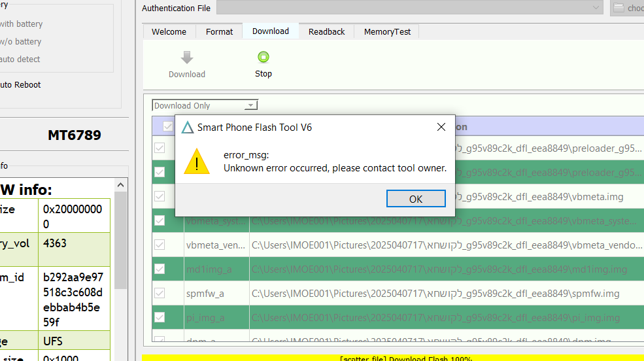Select the Download tab
Image resolution: width=644 pixels, height=361 pixels.
271,31
